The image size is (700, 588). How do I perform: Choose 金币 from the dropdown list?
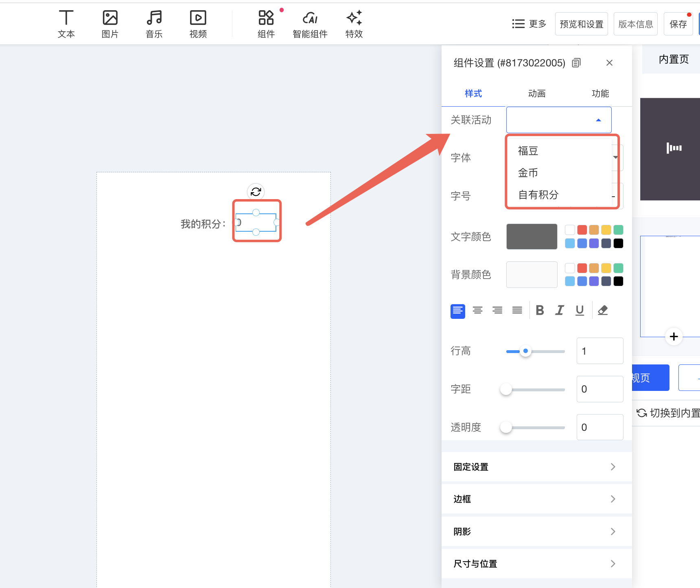click(528, 173)
